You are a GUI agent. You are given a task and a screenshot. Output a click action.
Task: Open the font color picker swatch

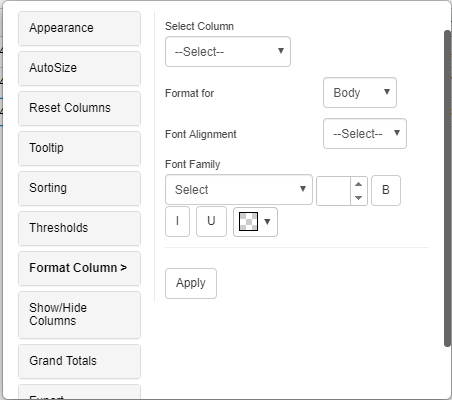coord(255,222)
